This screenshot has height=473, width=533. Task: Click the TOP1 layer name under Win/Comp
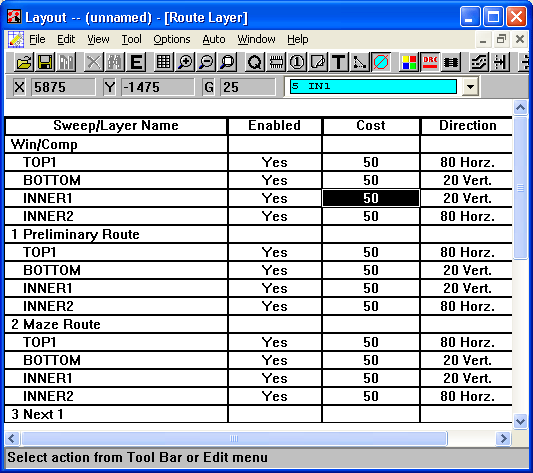click(40, 162)
